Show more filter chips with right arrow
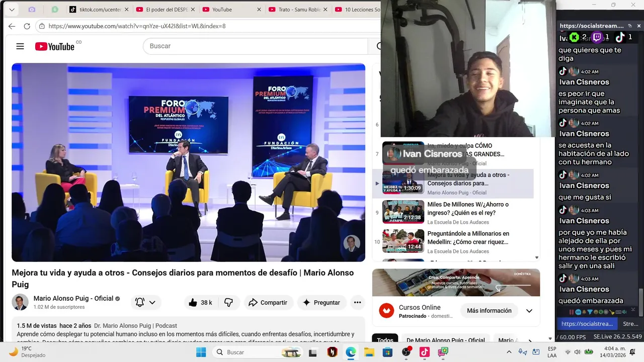 tap(530, 341)
